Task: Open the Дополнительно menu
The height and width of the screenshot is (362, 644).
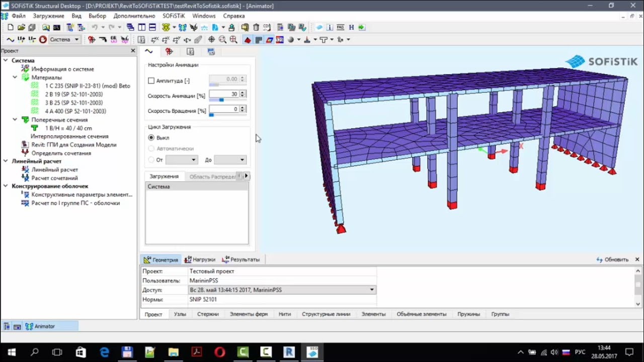Action: [x=134, y=16]
